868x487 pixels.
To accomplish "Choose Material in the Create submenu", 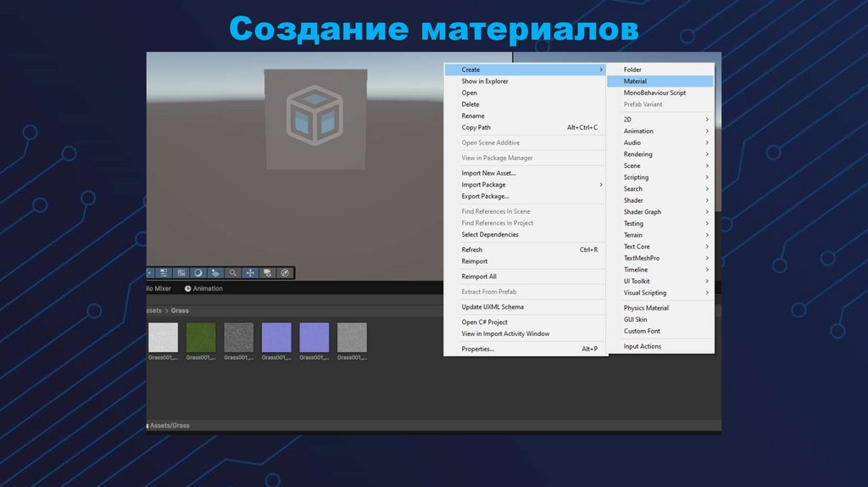I will click(x=659, y=81).
